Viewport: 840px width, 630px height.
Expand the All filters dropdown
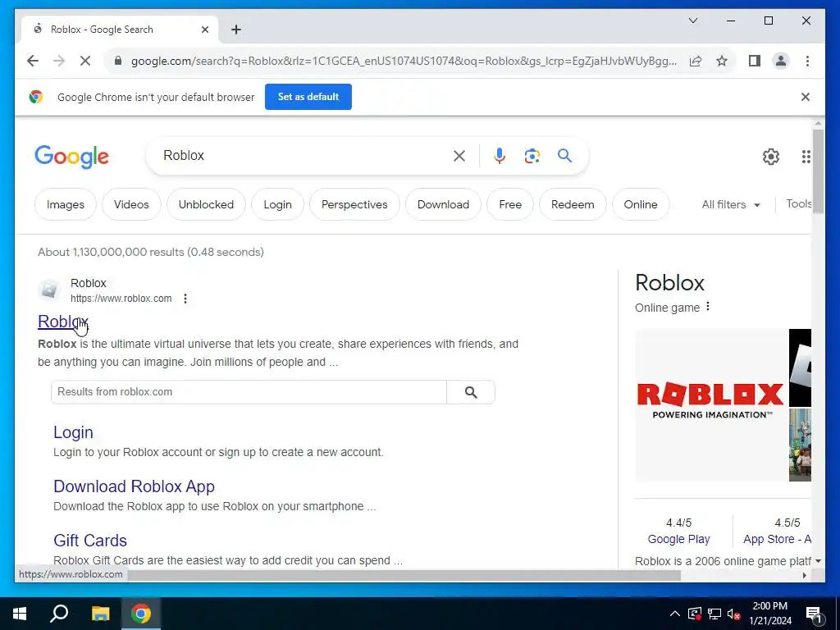coord(731,204)
